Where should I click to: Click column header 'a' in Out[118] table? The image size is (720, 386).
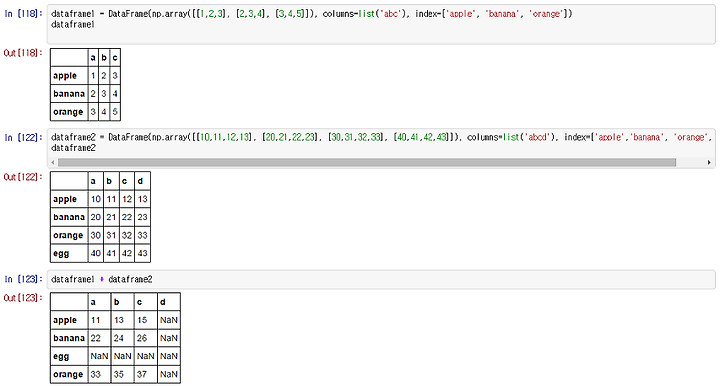pyautogui.click(x=93, y=58)
